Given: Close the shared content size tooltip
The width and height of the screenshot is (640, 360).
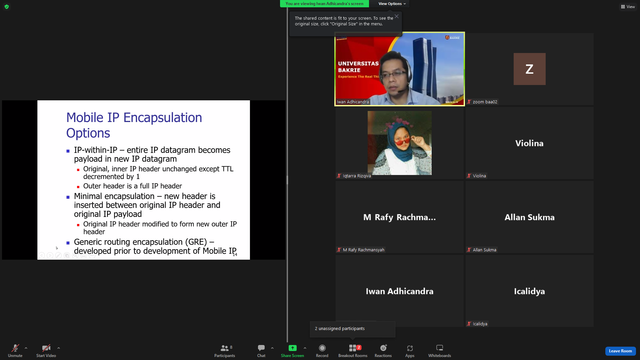Looking at the screenshot, I should tap(397, 16).
